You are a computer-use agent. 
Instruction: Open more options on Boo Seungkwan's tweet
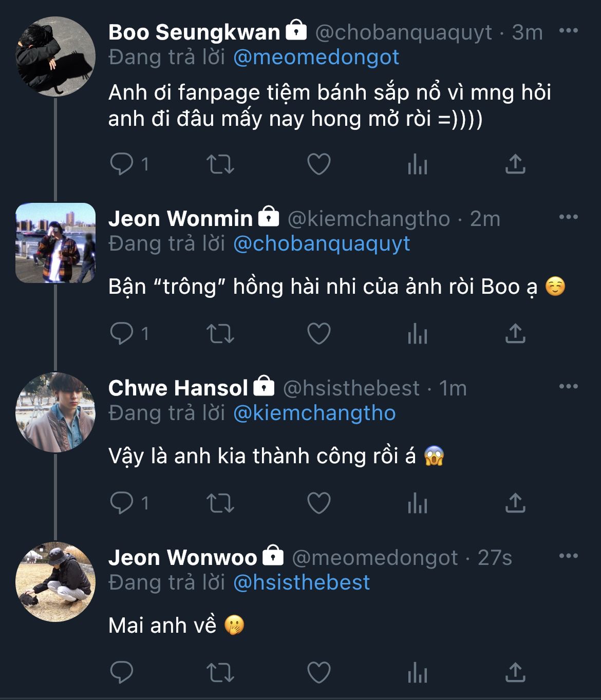tap(568, 31)
